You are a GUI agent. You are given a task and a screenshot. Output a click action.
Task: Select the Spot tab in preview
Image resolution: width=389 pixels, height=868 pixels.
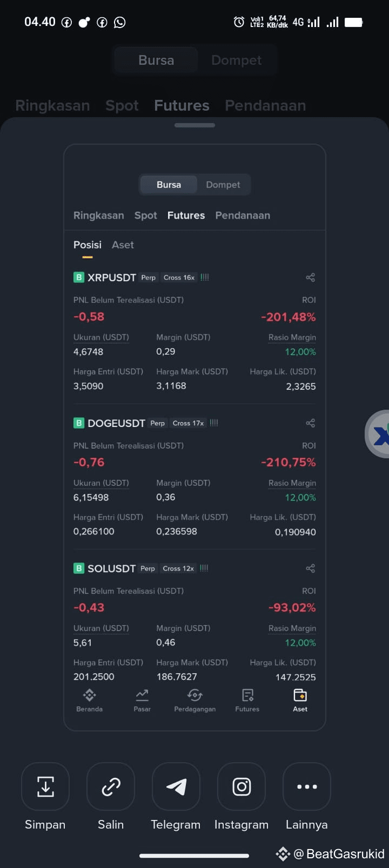(145, 215)
